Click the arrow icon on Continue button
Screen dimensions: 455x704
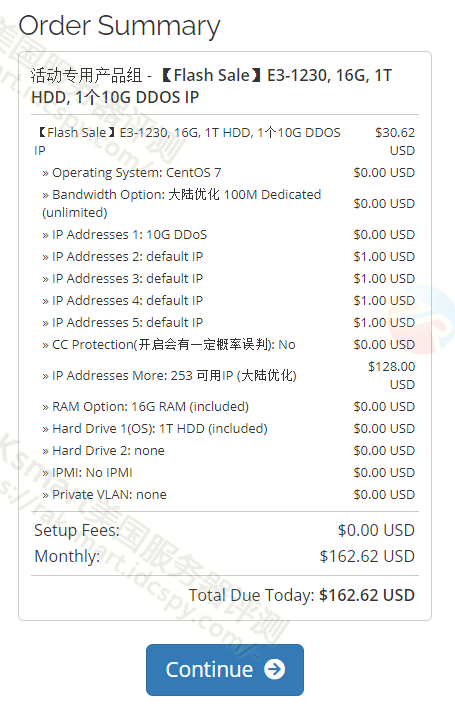pos(274,669)
